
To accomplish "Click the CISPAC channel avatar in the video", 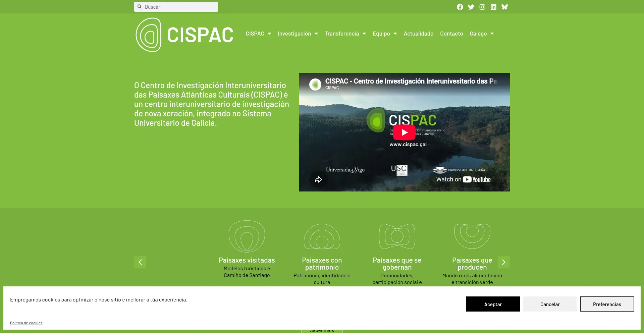I will coord(315,85).
